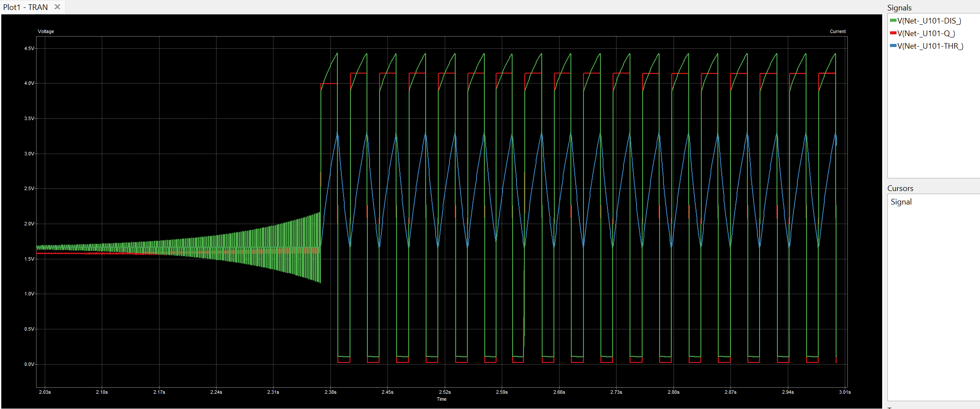
Task: Select V(Net-_U101-Q_) signal in list
Action: point(926,34)
